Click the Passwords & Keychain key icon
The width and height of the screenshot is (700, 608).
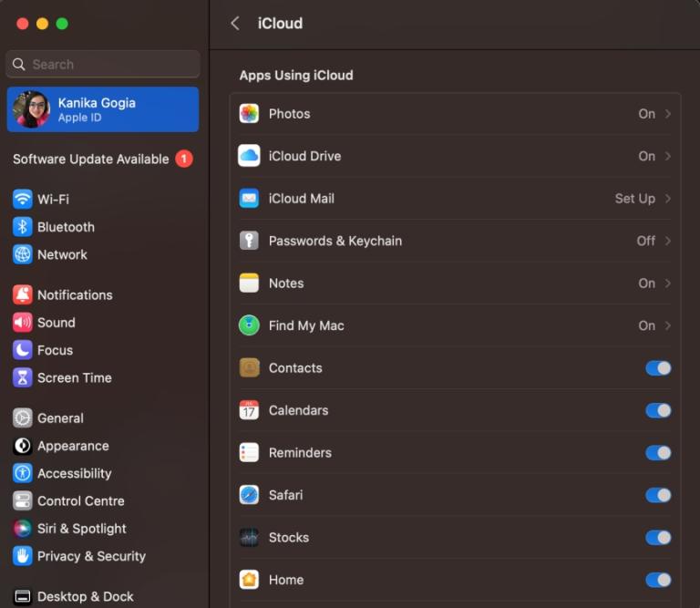(249, 241)
